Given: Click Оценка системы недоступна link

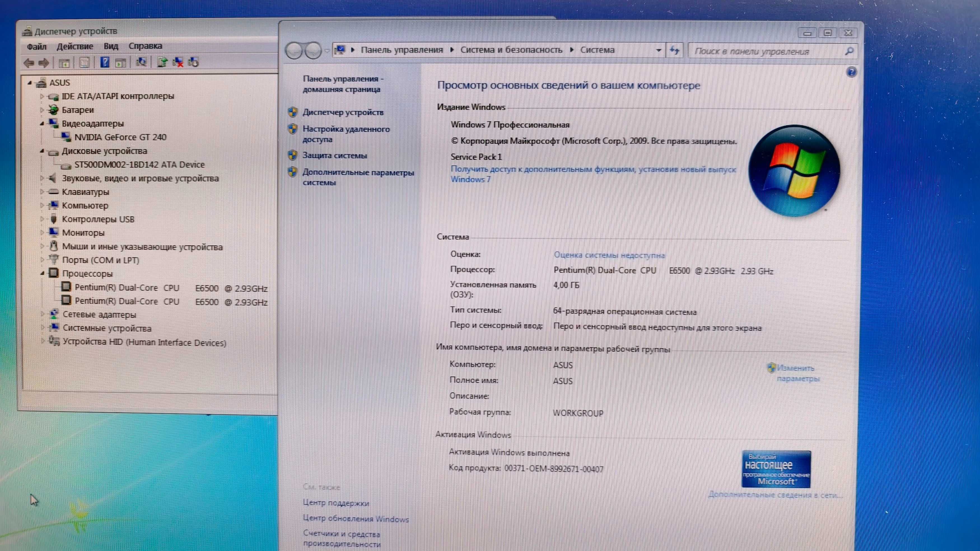Looking at the screenshot, I should point(609,255).
